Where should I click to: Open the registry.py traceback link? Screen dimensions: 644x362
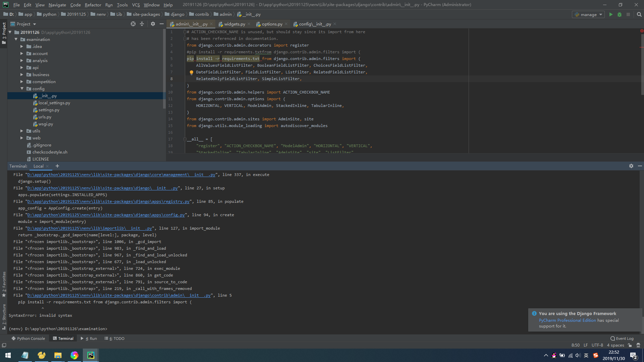(x=108, y=201)
